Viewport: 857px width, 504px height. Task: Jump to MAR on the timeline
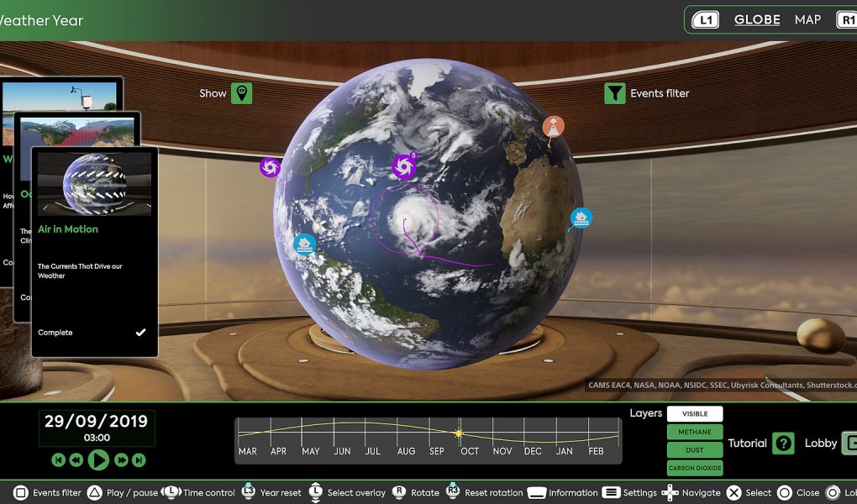click(248, 451)
